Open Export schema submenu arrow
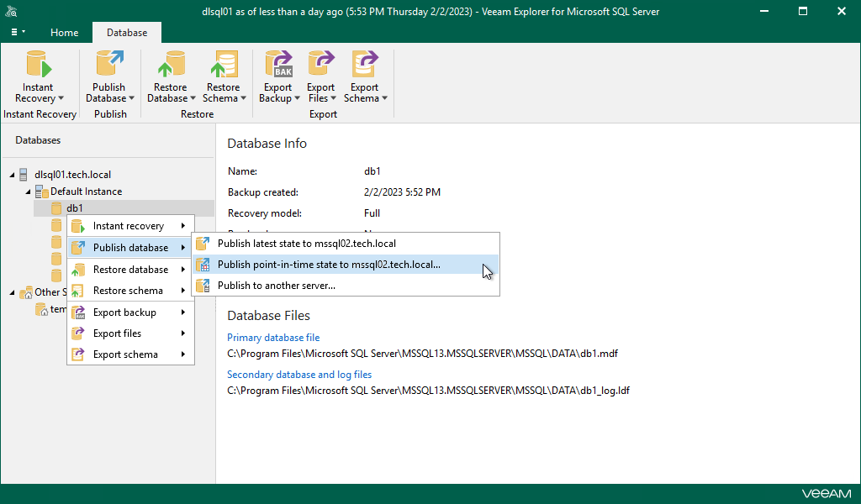Viewport: 861px width, 504px height. [x=183, y=354]
